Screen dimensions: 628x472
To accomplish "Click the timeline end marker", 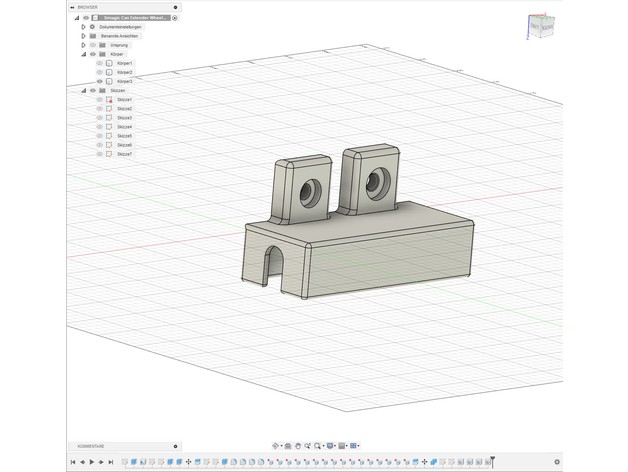I will tap(492, 461).
